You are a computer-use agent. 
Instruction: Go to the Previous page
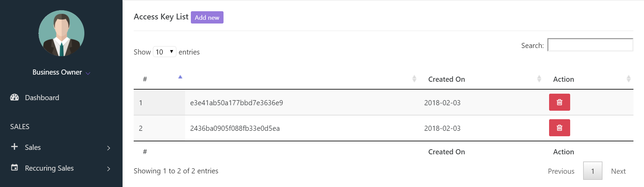point(561,171)
